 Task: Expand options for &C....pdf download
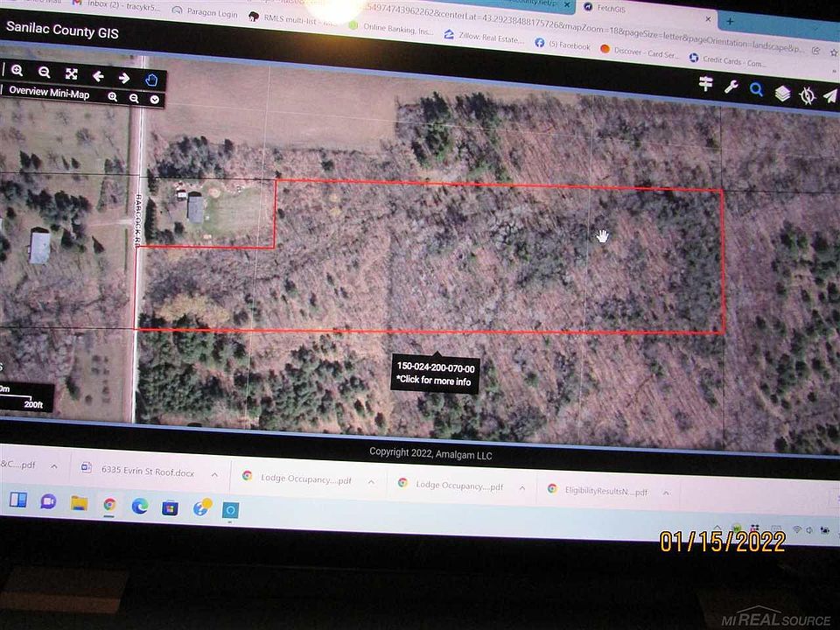point(54,466)
